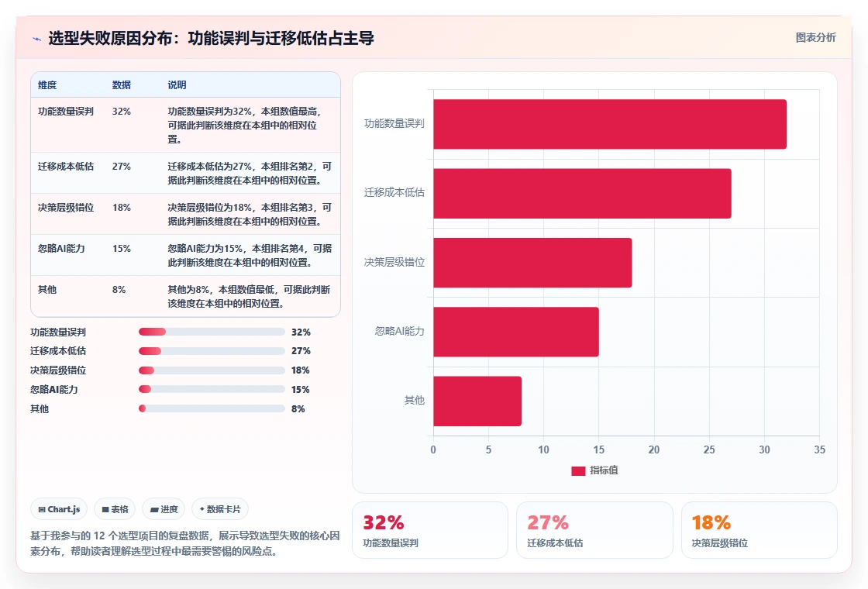Click the 说明 table column header
Viewport: 868px width, 589px height.
coord(177,84)
